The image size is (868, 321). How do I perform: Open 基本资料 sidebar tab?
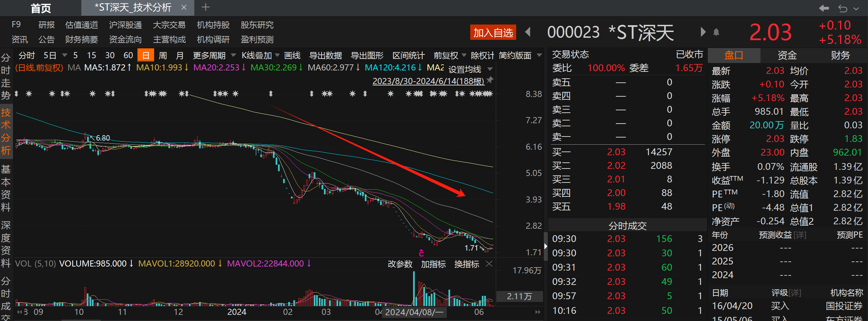(6, 188)
